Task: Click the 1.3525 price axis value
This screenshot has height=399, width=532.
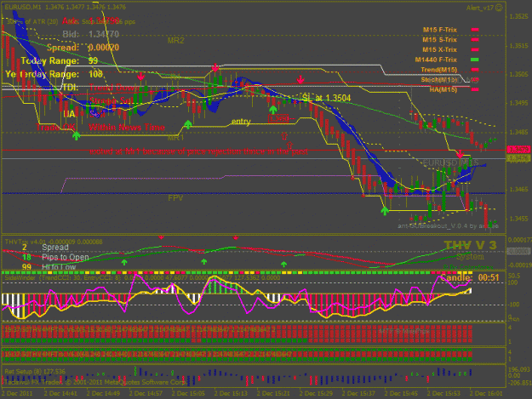Action: tap(518, 17)
